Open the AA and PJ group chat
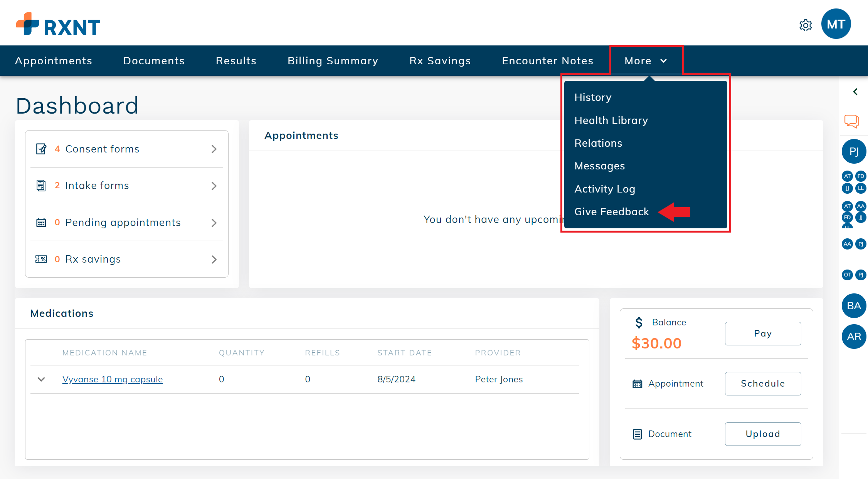The width and height of the screenshot is (868, 479). (854, 244)
